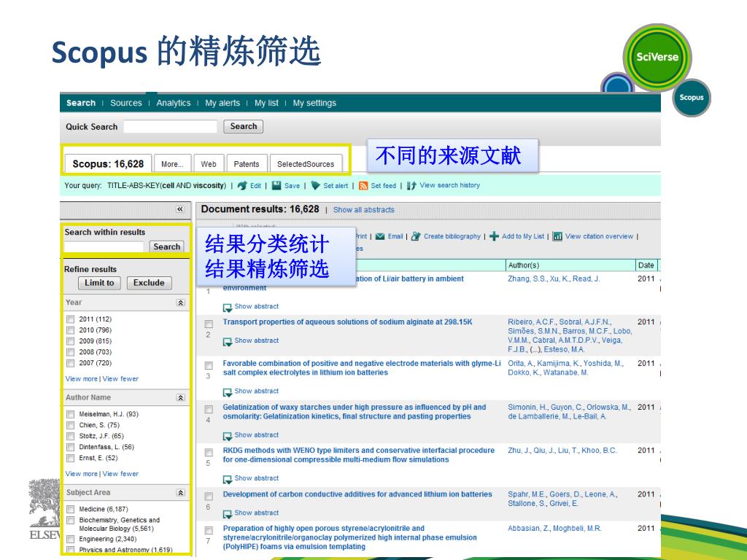Open the Analytics menu item

click(174, 103)
